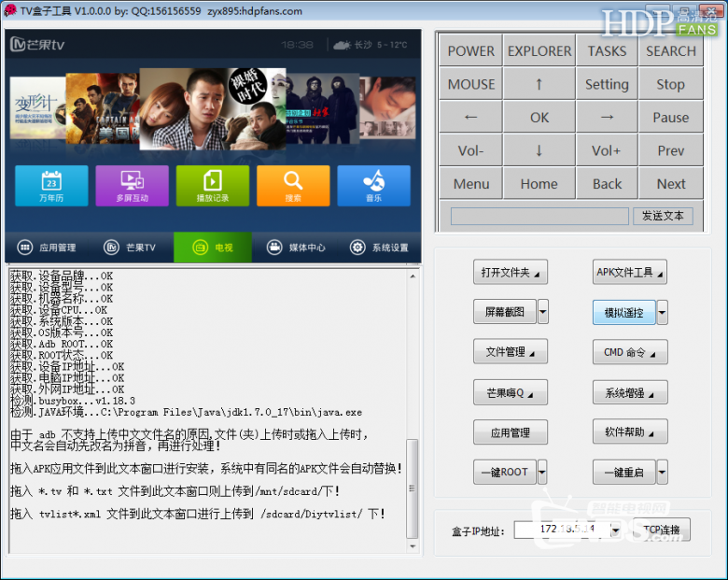This screenshot has height=580, width=728.
Task: Expand the arrow beside 模拟遥控
Action: [662, 312]
